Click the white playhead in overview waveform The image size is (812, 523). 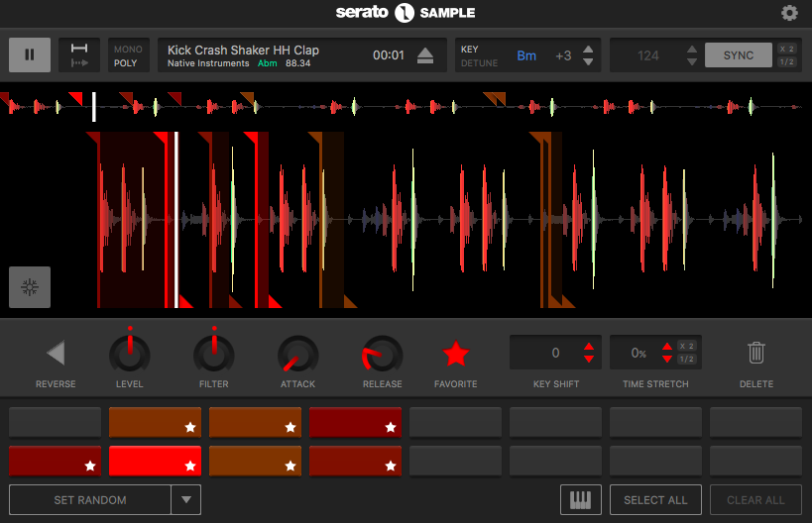(94, 107)
